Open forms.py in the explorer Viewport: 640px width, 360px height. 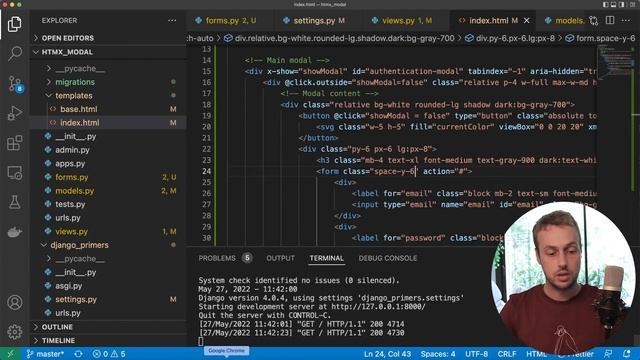point(109,177)
